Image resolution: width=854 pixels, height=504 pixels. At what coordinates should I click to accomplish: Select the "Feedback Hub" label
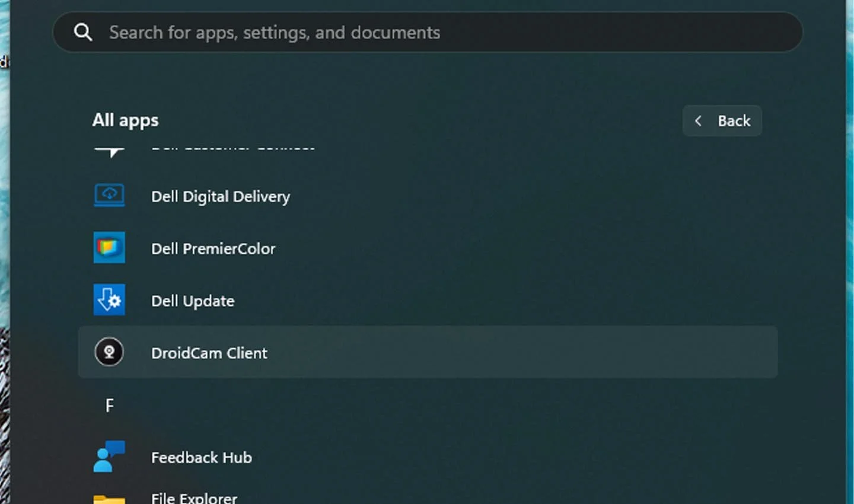[202, 457]
